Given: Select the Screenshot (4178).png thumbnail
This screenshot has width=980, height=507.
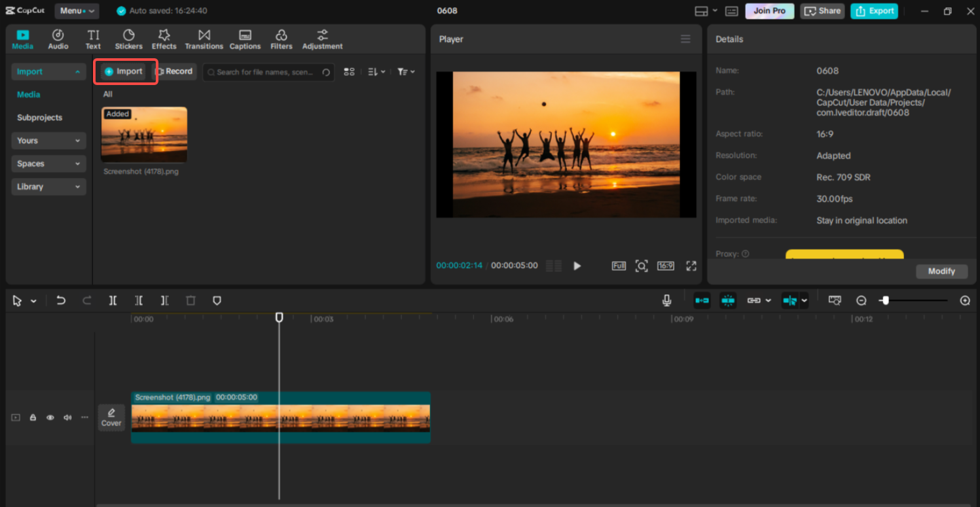Looking at the screenshot, I should point(144,134).
